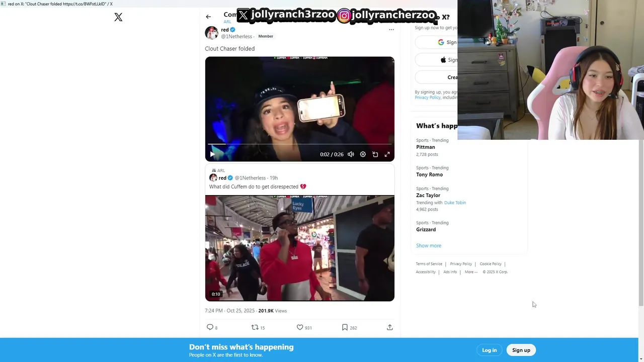The width and height of the screenshot is (644, 362).
Task: Click red's display name on the post
Action: [225, 30]
